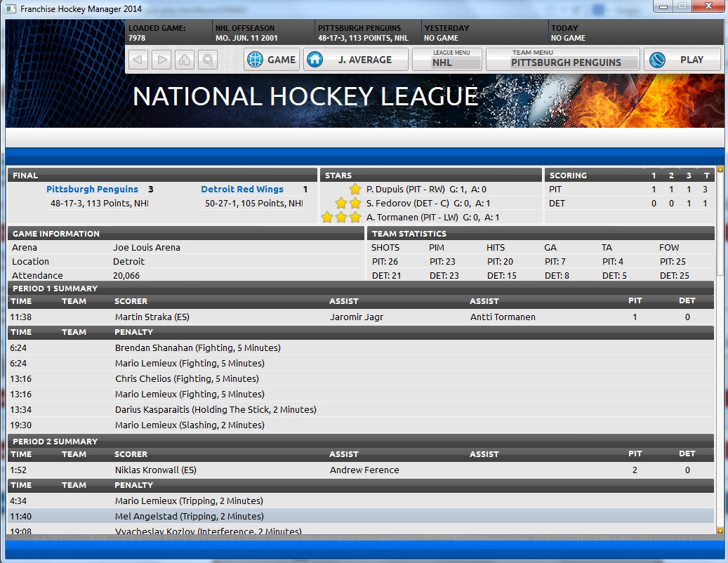Screen dimensions: 728x563
Task: Click the back navigation arrow
Action: [139, 60]
